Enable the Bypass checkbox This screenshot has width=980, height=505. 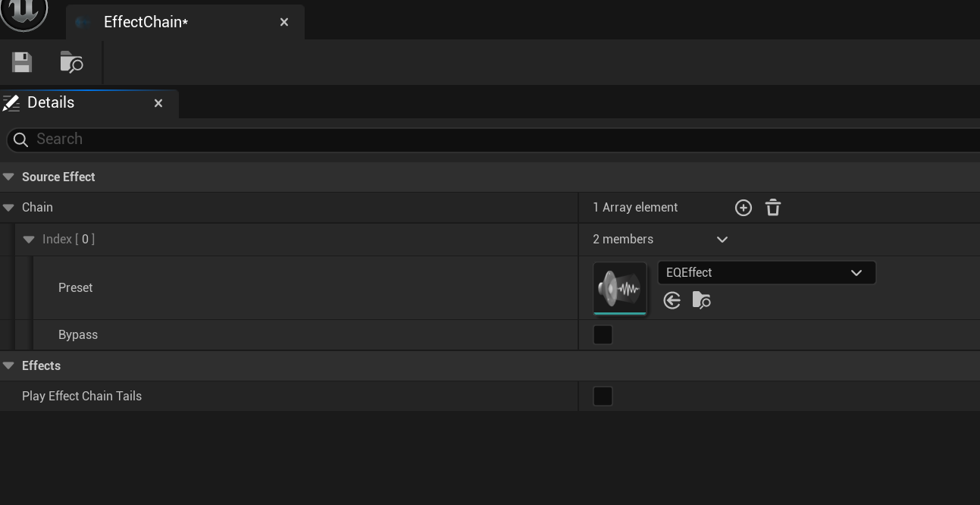[603, 335]
